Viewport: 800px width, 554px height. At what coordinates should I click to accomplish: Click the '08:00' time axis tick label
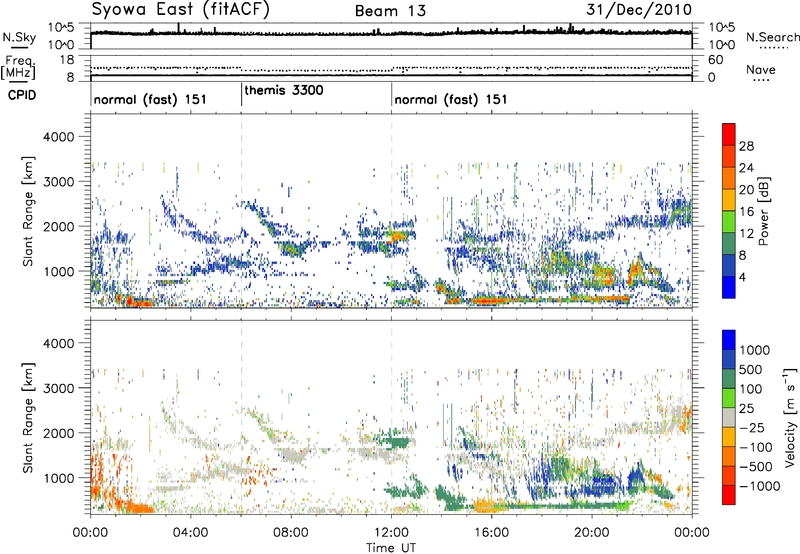291,533
